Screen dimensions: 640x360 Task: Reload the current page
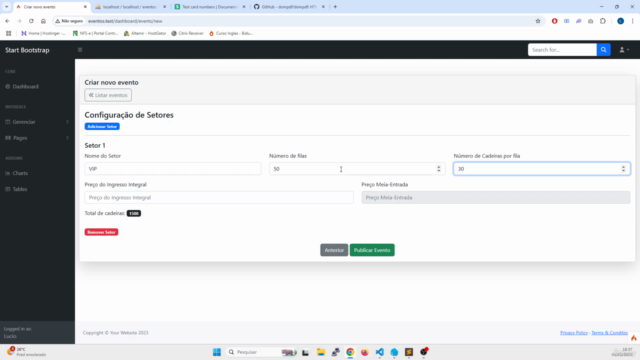coord(31,21)
